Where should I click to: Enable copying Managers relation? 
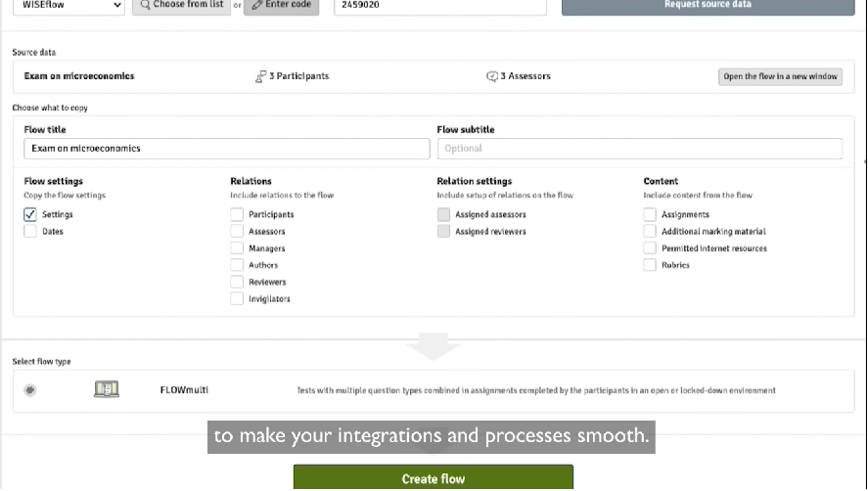[237, 248]
